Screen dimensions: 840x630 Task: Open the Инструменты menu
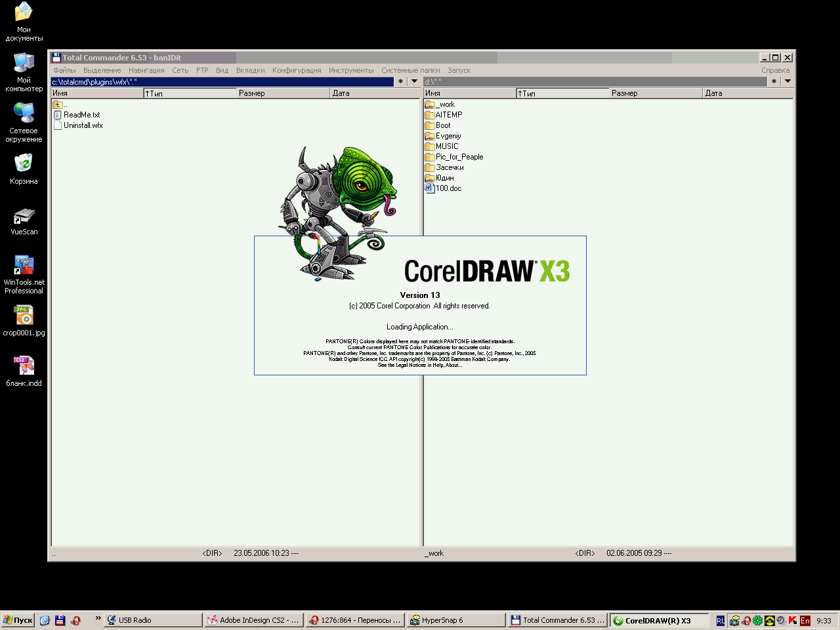351,70
